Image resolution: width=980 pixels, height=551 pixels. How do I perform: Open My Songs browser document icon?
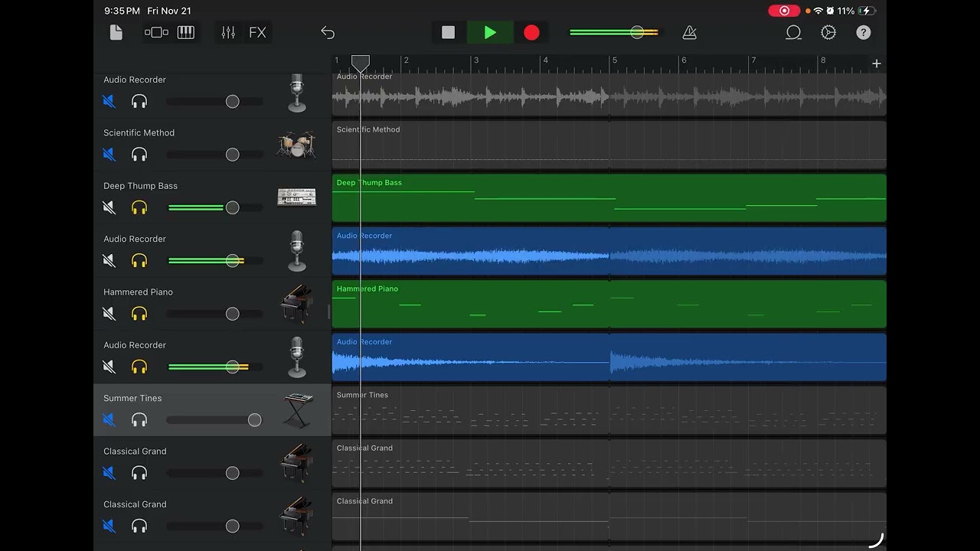116,32
